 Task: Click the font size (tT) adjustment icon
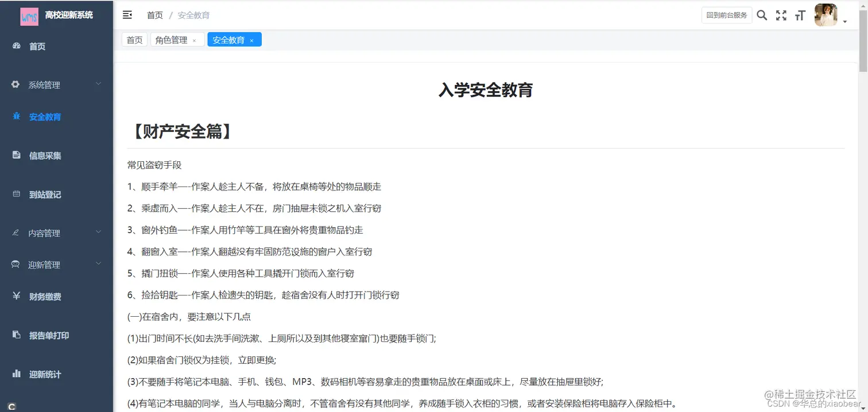tap(800, 15)
